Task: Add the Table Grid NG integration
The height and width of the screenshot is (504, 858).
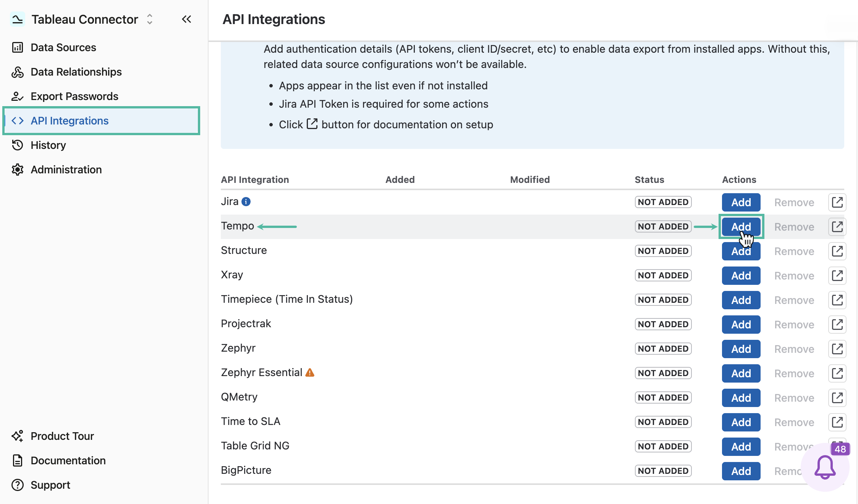Action: tap(741, 447)
